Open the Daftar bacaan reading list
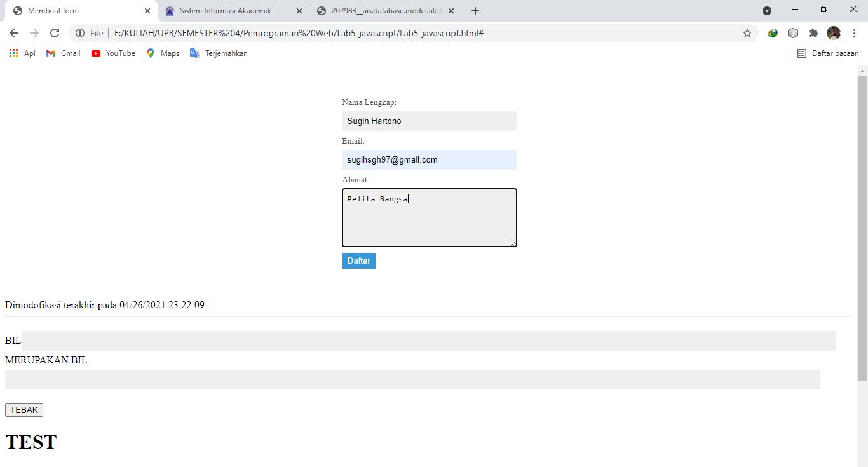The width and height of the screenshot is (868, 467). 828,53
